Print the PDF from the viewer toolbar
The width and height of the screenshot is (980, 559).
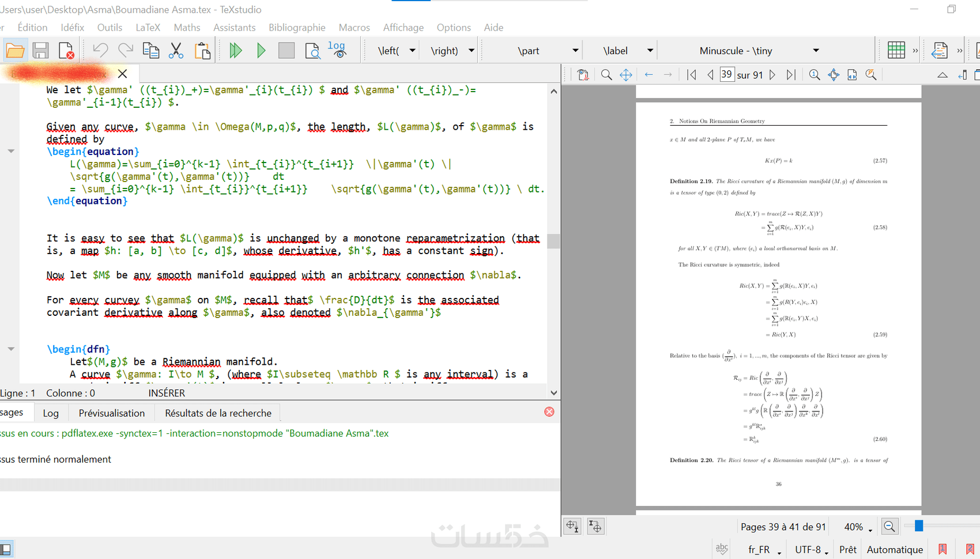pyautogui.click(x=583, y=75)
